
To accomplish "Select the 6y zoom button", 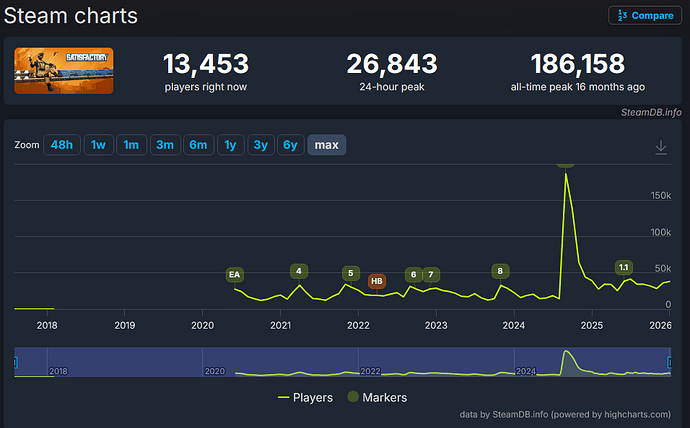I will [x=290, y=145].
